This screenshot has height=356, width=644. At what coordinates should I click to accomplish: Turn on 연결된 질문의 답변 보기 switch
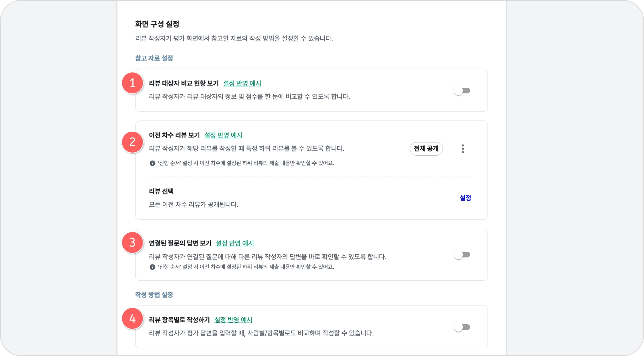(x=462, y=255)
